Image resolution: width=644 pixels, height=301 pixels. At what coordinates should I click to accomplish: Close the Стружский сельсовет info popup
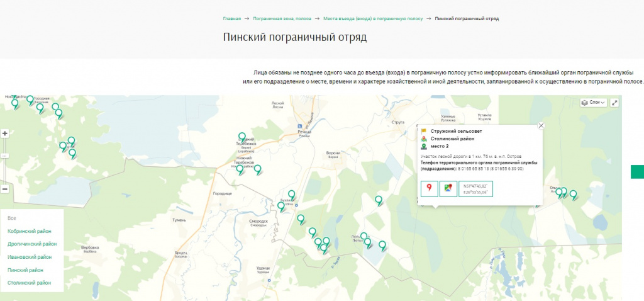click(x=541, y=126)
